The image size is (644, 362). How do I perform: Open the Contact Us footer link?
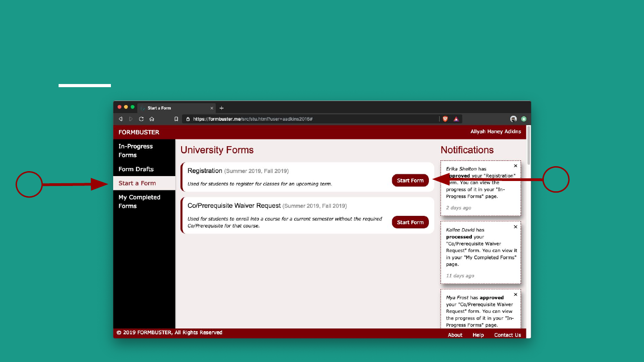[x=507, y=335]
